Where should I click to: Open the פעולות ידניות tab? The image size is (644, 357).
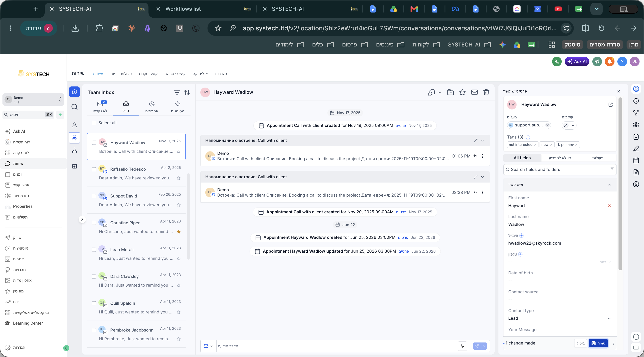pyautogui.click(x=121, y=74)
